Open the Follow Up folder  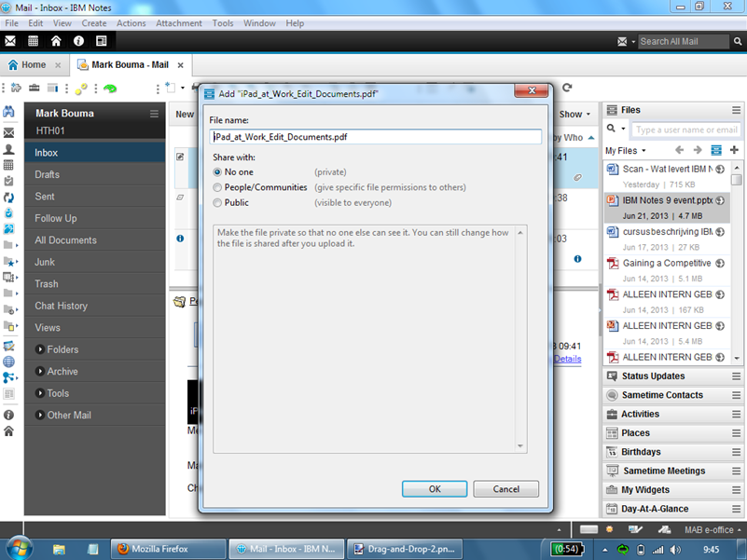[95, 219]
